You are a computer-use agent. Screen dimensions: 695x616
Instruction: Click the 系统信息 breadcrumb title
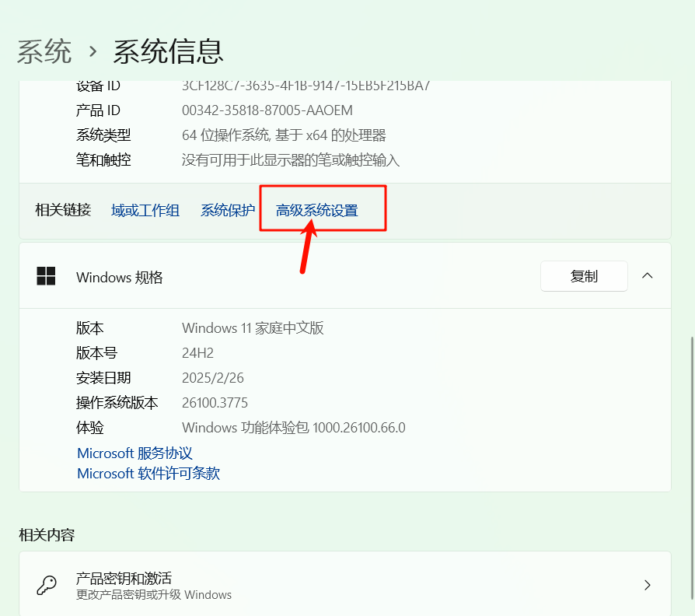tap(168, 51)
